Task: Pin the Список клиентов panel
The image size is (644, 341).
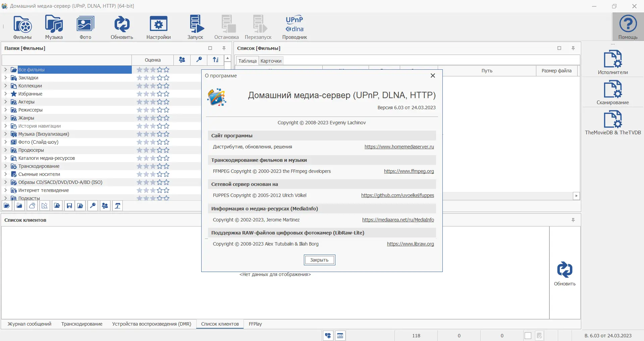Action: tap(573, 220)
